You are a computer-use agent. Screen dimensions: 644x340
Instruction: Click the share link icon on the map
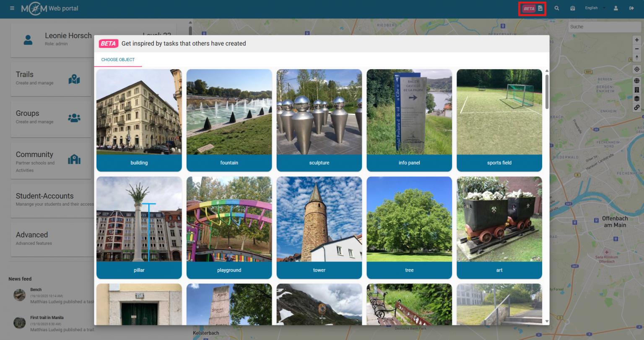[637, 107]
